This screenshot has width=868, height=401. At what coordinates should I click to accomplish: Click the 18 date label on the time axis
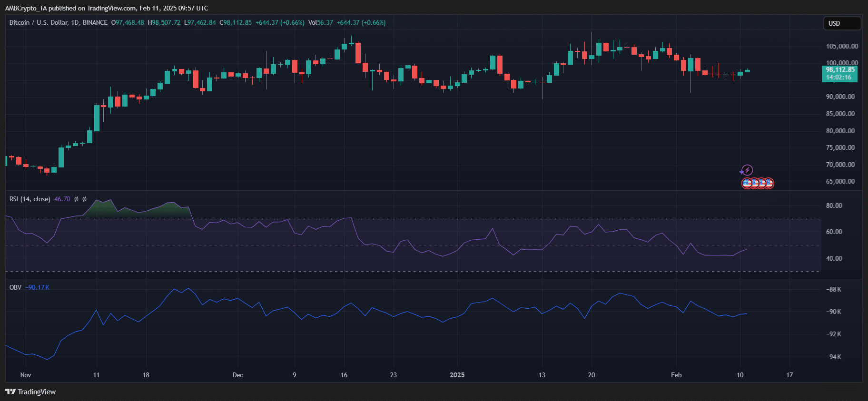146,375
